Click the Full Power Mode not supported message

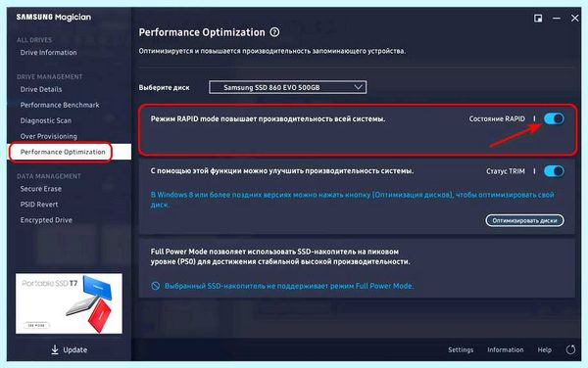click(289, 286)
